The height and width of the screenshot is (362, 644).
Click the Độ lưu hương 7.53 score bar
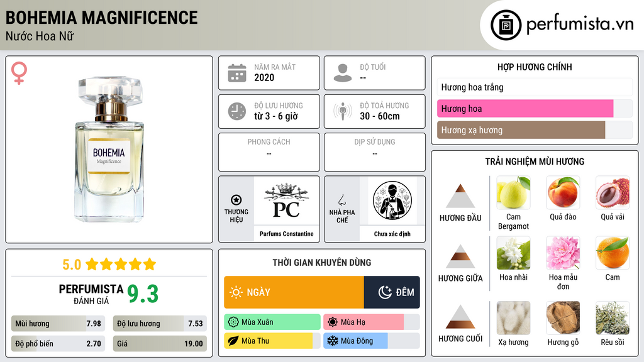point(160,324)
